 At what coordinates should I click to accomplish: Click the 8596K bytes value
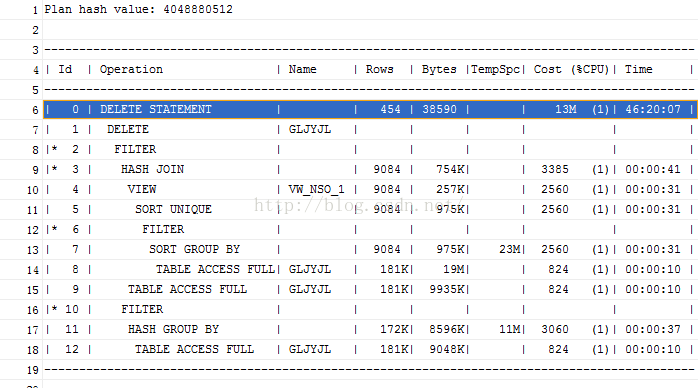coord(446,330)
